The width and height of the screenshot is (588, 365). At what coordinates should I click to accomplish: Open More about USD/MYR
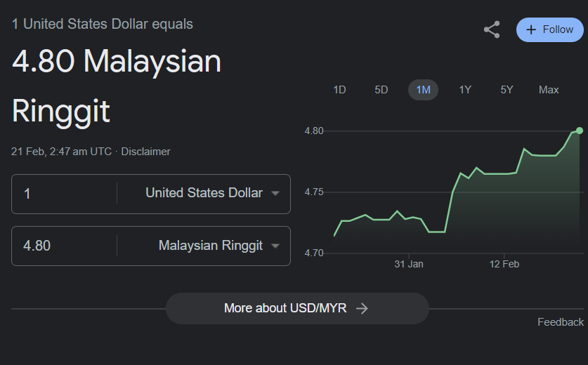point(297,308)
